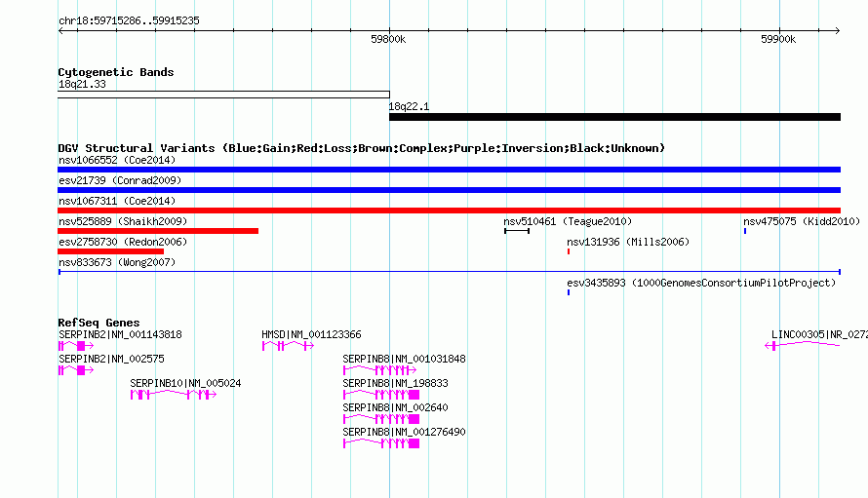Click the 59800k ruler tick label
Image resolution: width=868 pixels, height=498 pixels.
point(388,39)
